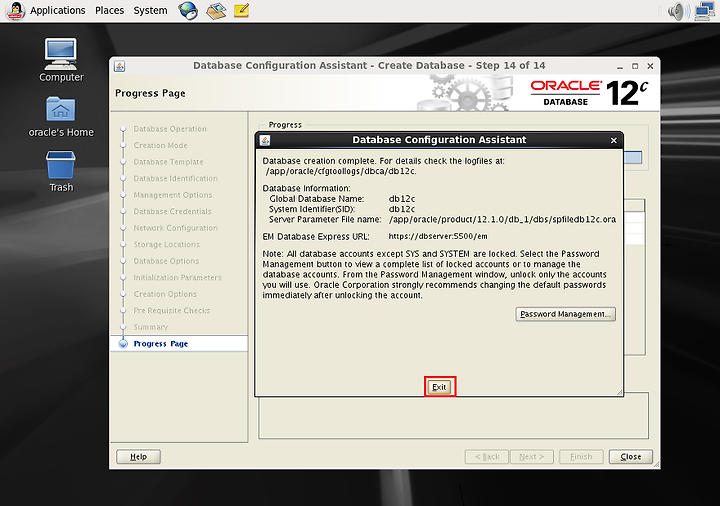Viewport: 720px width, 506px height.
Task: Open the Places menu
Action: (109, 10)
